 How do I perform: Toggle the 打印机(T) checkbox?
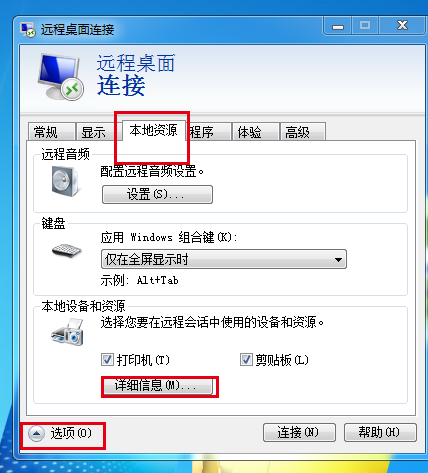tap(107, 360)
